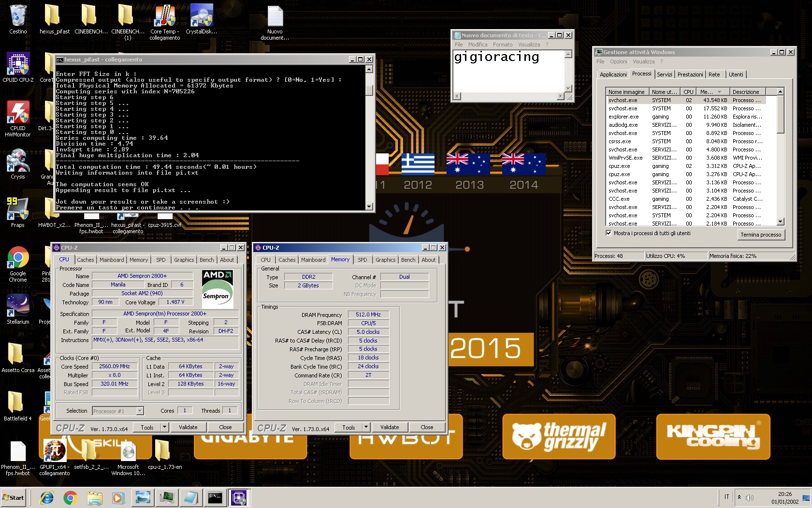Click the Start button

pos(14,497)
